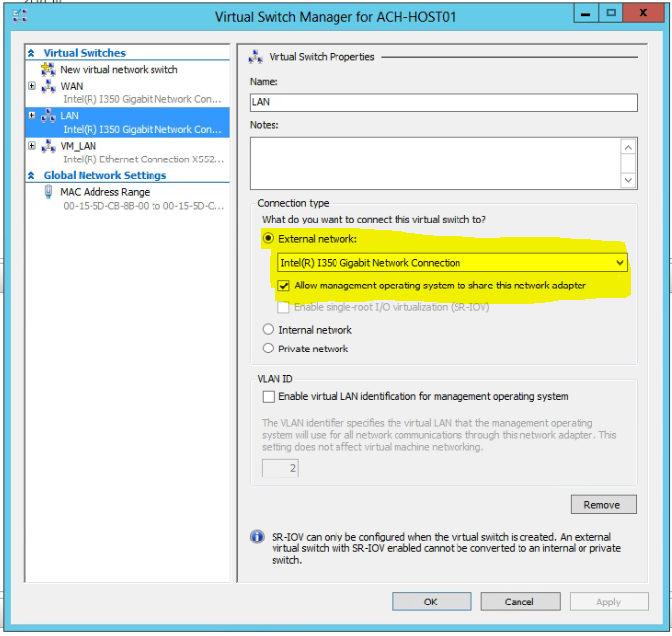Select the Private network radio button
Viewport: 672px width, 636px height.
click(x=268, y=349)
